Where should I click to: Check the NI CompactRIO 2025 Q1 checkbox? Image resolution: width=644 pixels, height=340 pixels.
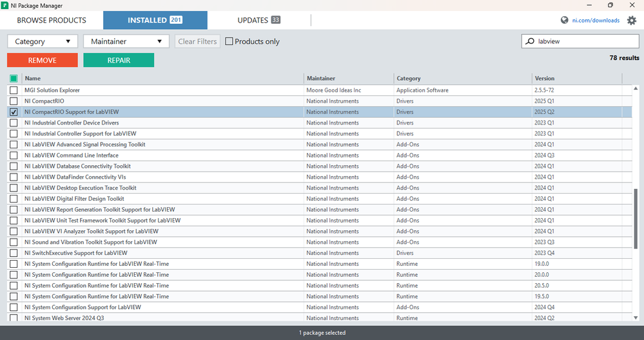click(x=14, y=101)
